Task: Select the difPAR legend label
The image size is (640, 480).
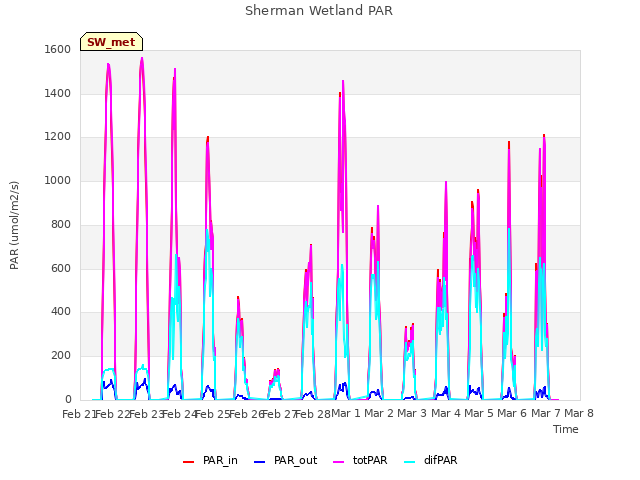Action: [x=440, y=460]
